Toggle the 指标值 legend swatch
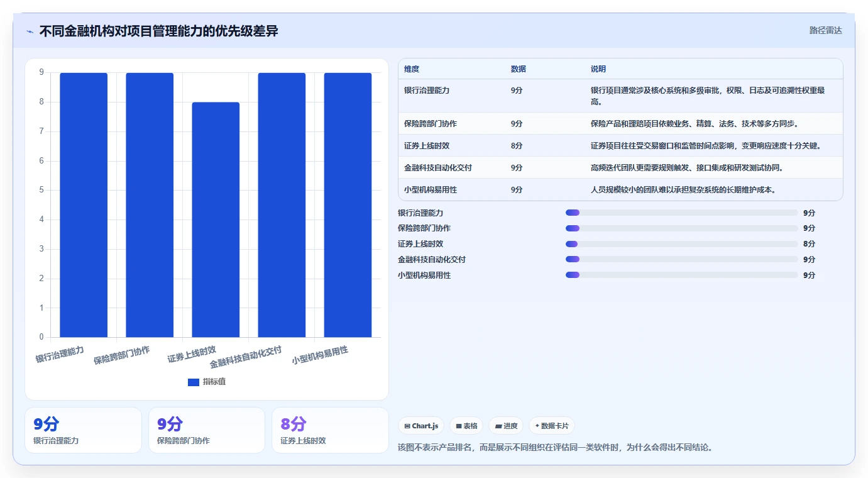 tap(194, 382)
